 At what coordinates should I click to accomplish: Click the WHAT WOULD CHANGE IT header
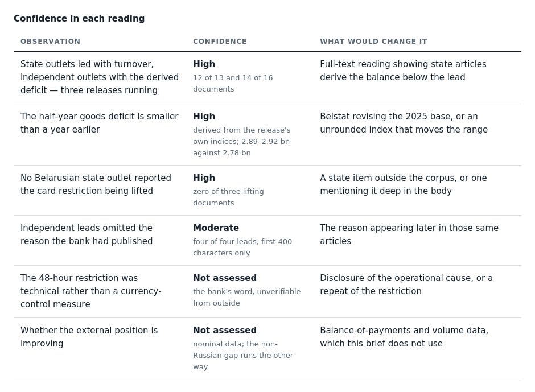373,42
